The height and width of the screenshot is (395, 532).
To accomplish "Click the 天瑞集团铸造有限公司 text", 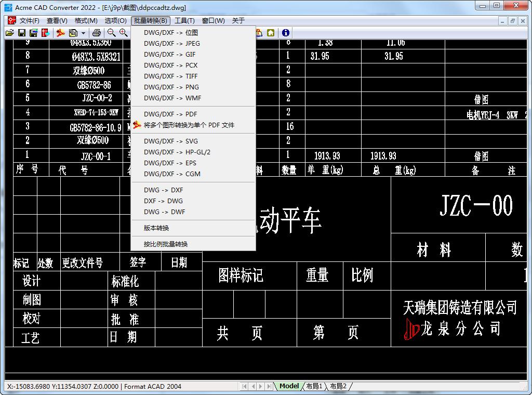I will click(x=460, y=308).
